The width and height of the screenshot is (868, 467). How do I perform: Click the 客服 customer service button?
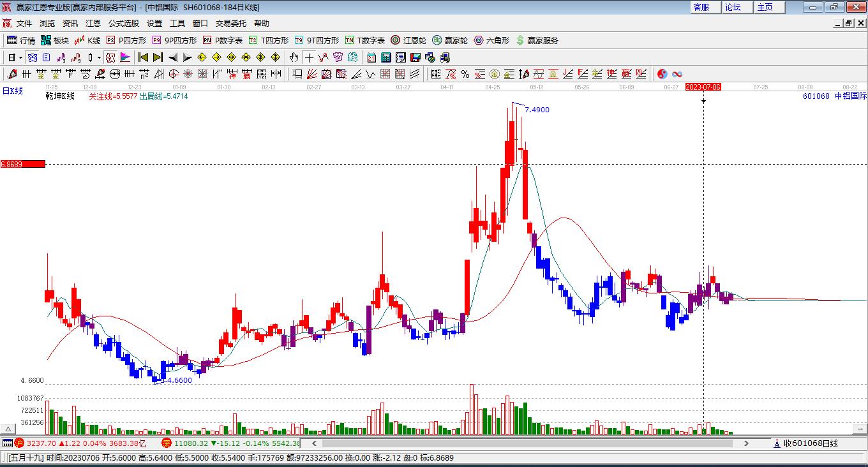click(x=701, y=7)
